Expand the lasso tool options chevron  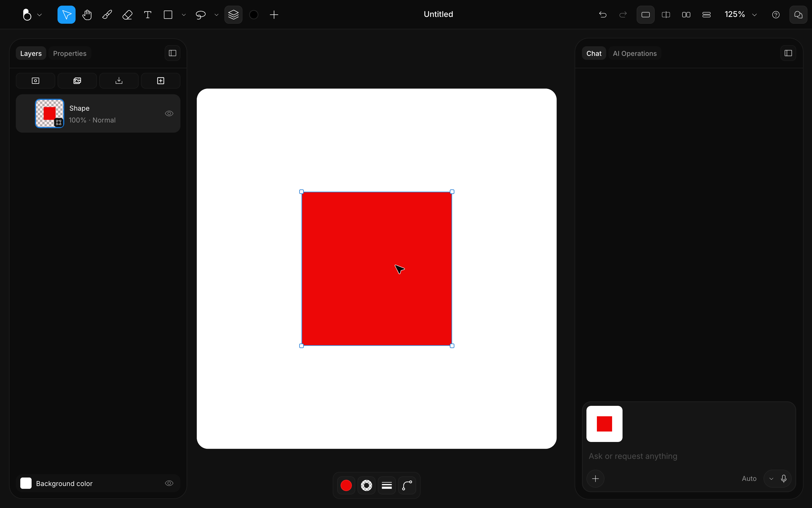217,15
